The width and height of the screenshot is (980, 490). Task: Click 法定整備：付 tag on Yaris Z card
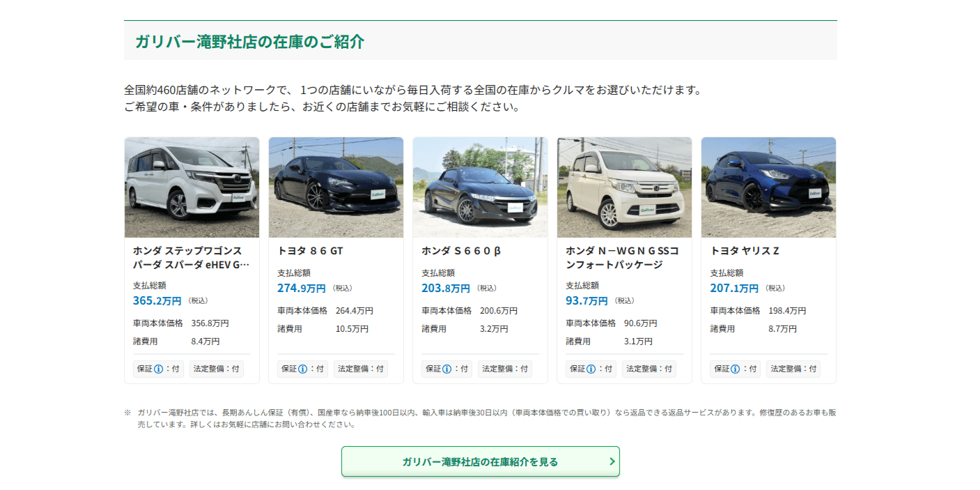[x=793, y=369]
